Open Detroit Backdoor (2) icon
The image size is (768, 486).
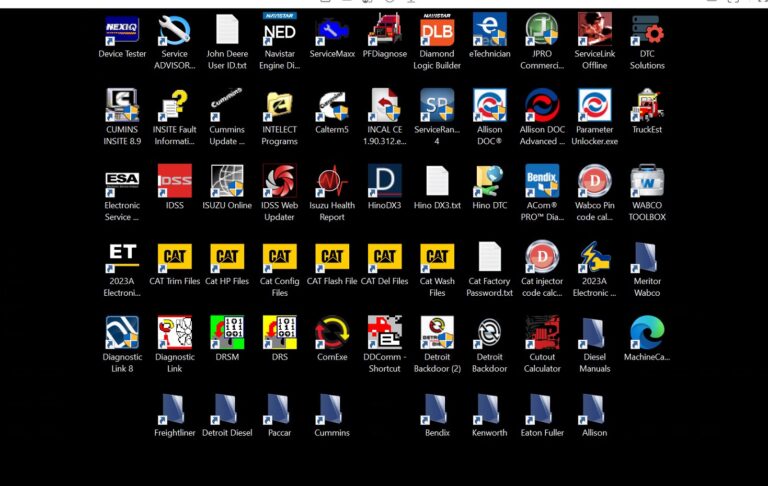(x=437, y=333)
